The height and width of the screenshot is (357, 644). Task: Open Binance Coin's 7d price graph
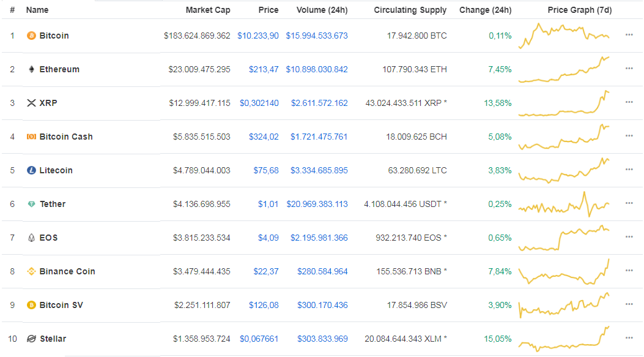click(x=564, y=271)
